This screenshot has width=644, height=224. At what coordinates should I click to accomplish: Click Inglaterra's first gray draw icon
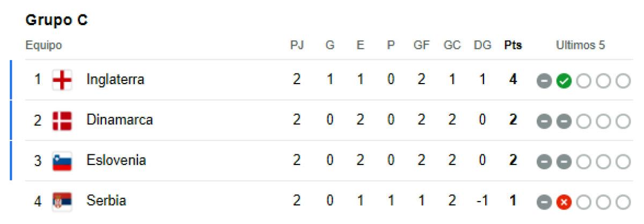click(x=543, y=81)
